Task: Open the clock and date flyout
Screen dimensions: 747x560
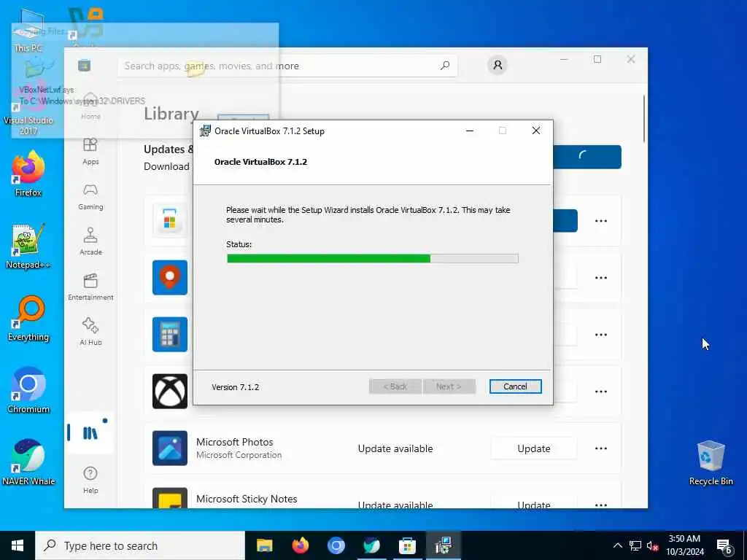Action: point(684,545)
